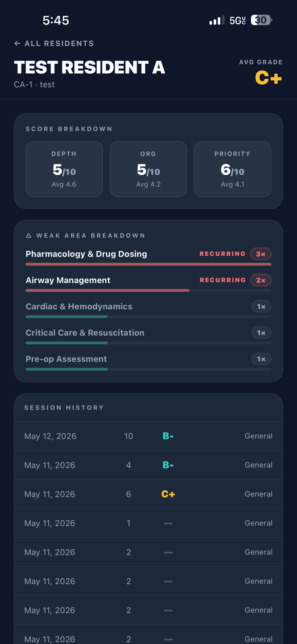The width and height of the screenshot is (297, 644).
Task: Tap the 1x badge for Cardiac & Hemodynamics
Action: (261, 307)
